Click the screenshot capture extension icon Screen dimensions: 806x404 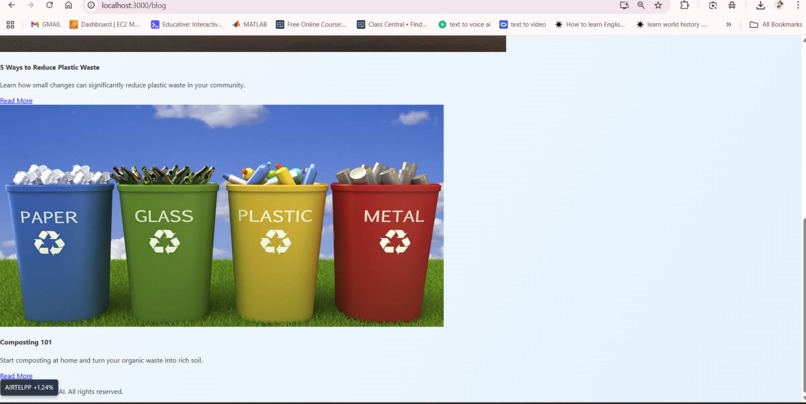(x=712, y=5)
